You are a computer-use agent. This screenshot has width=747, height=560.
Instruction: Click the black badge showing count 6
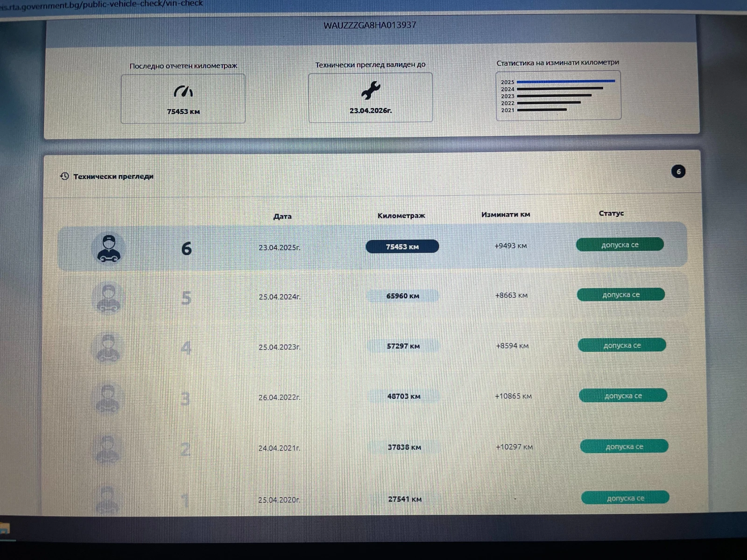pyautogui.click(x=678, y=171)
